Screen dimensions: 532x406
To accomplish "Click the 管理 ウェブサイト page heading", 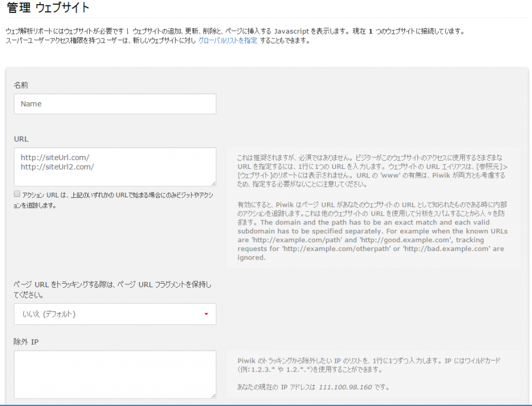I will 48,8.
